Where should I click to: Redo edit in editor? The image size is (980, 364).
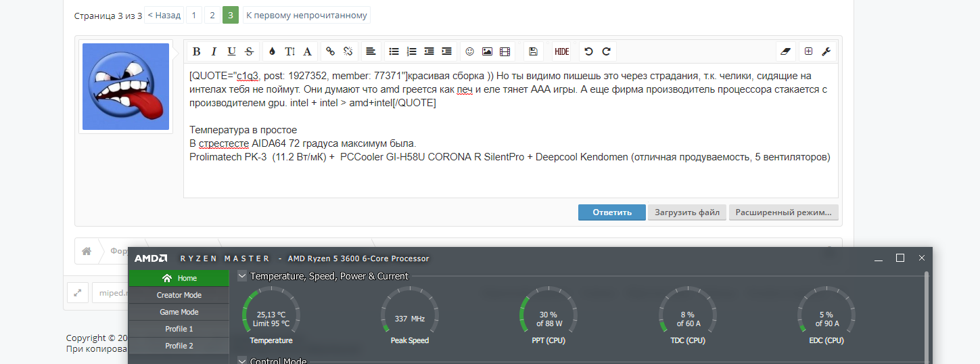pos(606,51)
